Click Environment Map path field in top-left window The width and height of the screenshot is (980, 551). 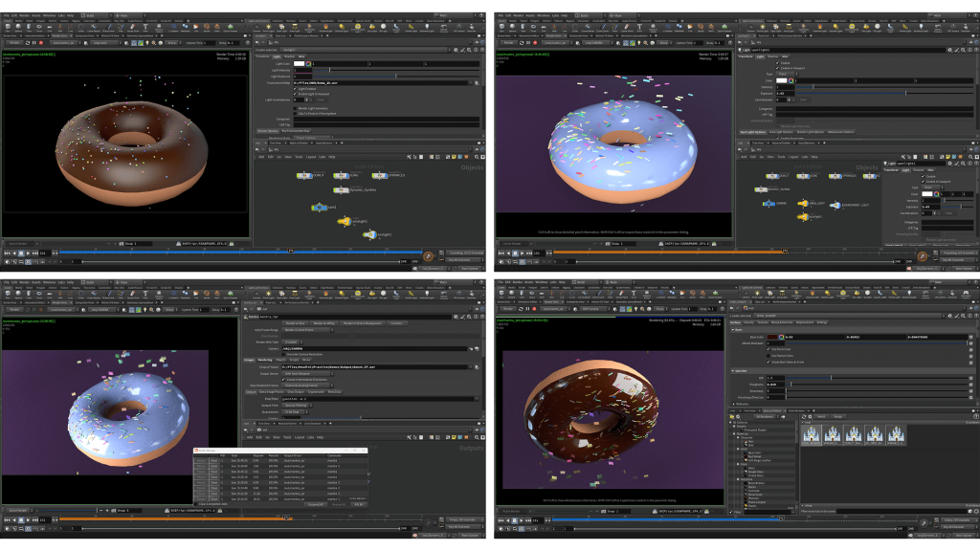tap(383, 82)
